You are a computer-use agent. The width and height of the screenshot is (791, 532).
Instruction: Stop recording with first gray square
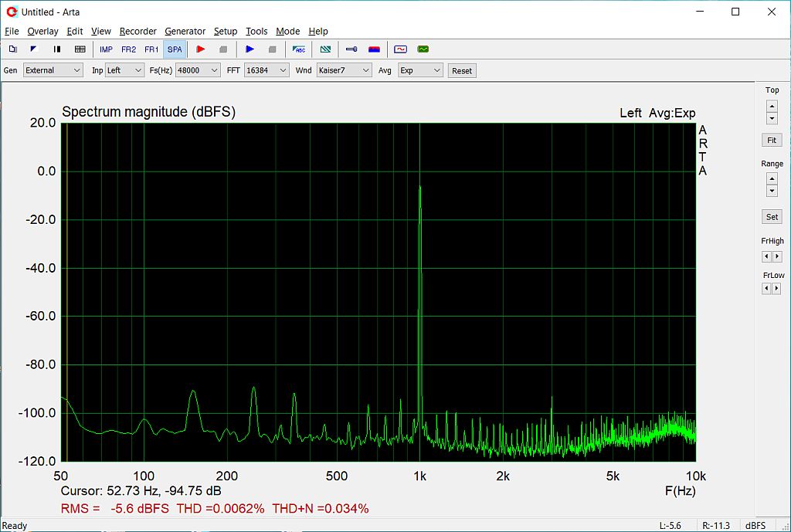pos(223,49)
